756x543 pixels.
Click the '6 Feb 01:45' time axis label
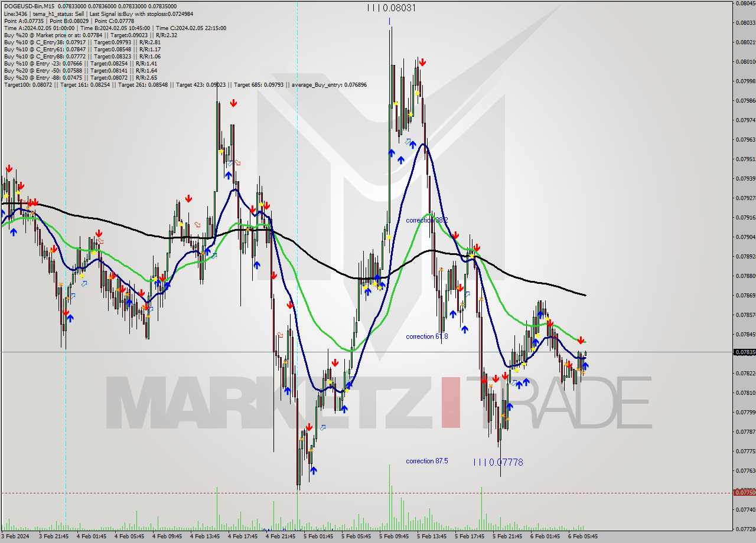click(545, 537)
